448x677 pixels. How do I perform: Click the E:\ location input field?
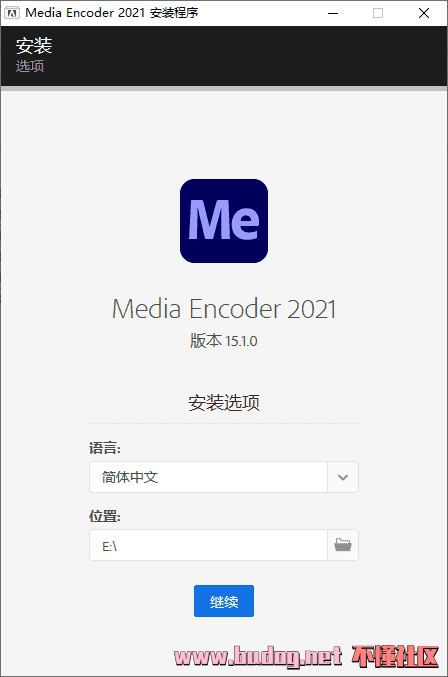[x=208, y=545]
